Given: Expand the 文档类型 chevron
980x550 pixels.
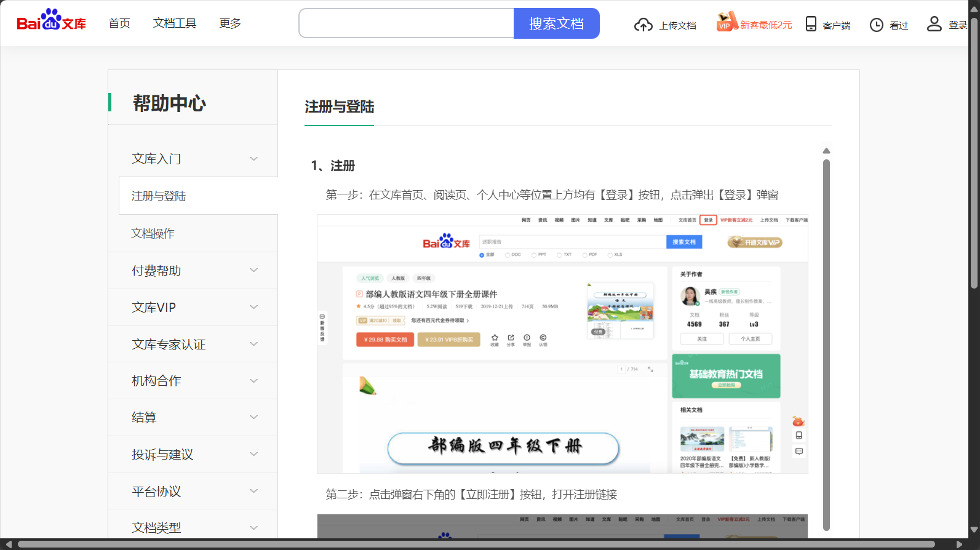Looking at the screenshot, I should (x=254, y=528).
